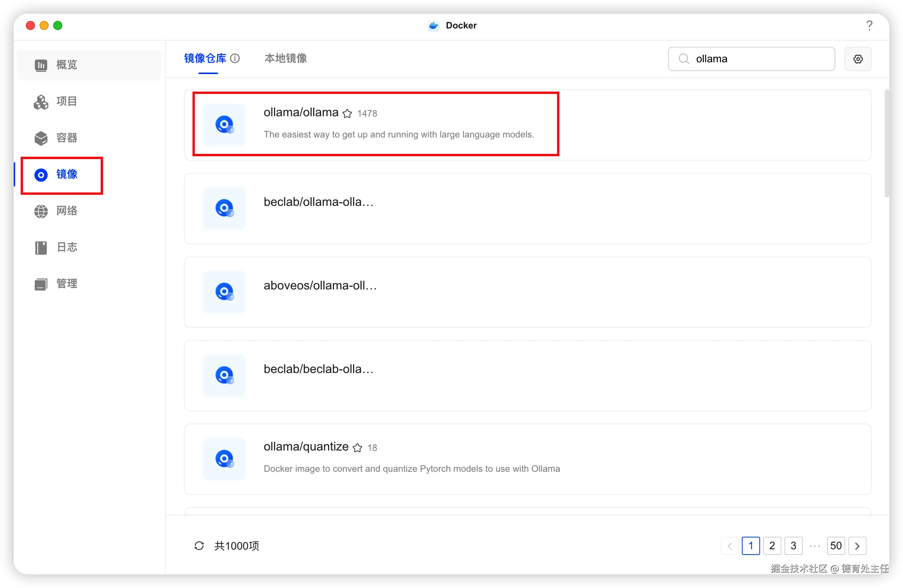Click the refresh icon beside 共1000项
The image size is (903, 588).
(199, 546)
